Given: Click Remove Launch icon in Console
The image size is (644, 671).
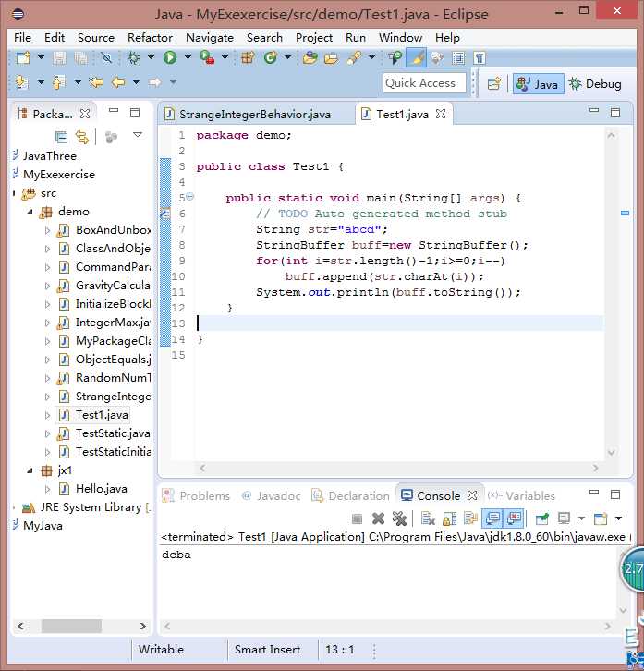Looking at the screenshot, I should tap(378, 518).
